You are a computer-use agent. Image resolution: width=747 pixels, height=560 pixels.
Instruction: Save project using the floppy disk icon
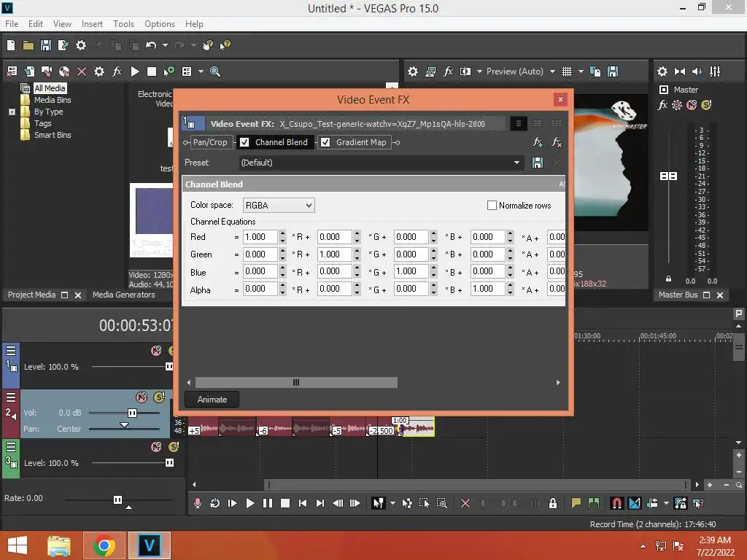(x=46, y=45)
